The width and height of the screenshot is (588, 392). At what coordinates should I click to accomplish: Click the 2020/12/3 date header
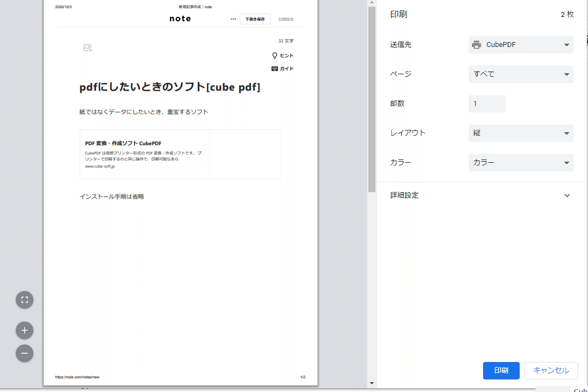(x=63, y=7)
